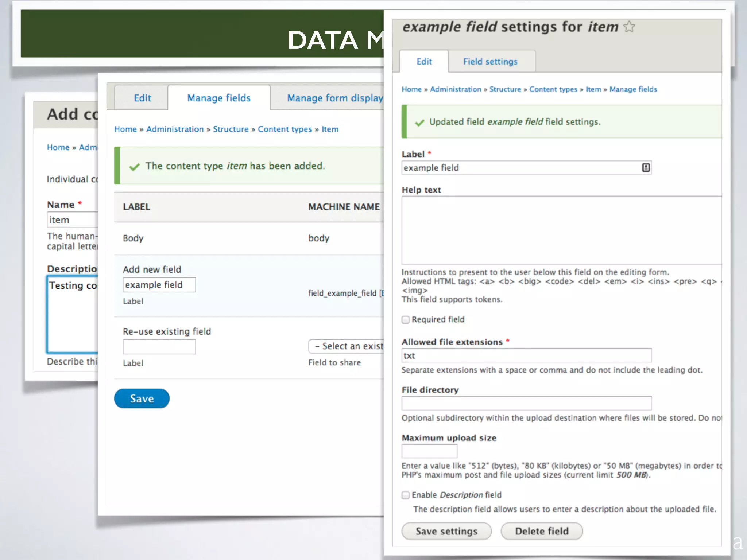Viewport: 747px width, 560px height.
Task: Open the Manage fields tab
Action: pos(219,98)
